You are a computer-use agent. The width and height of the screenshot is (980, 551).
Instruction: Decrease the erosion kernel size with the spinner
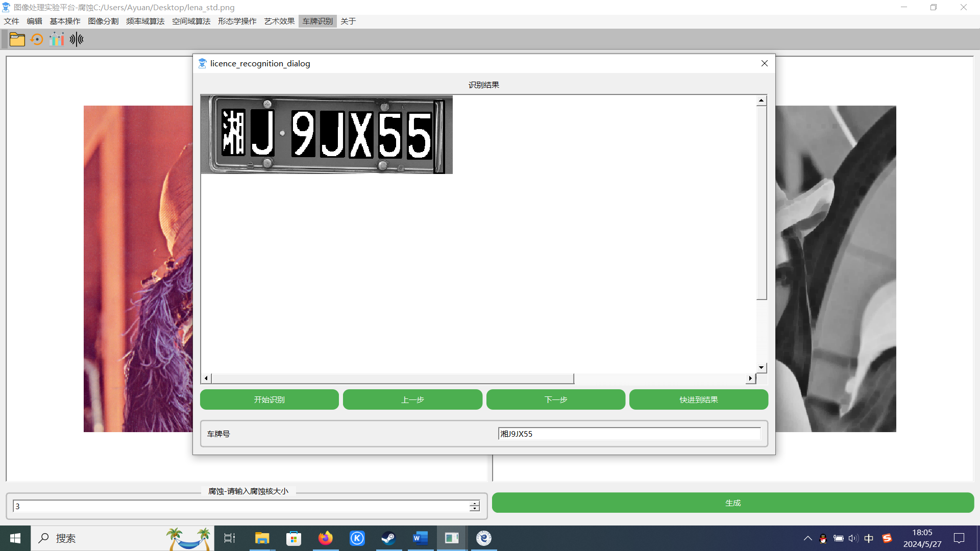click(x=474, y=509)
